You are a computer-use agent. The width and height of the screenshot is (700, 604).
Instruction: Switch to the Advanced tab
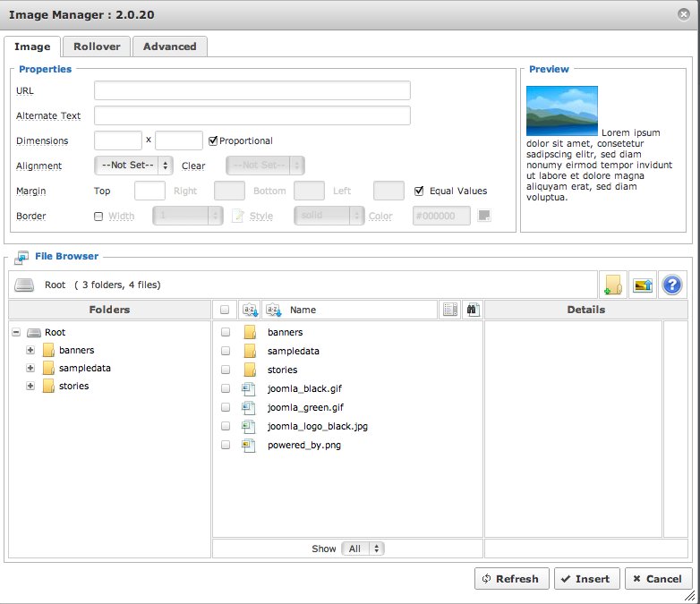169,47
